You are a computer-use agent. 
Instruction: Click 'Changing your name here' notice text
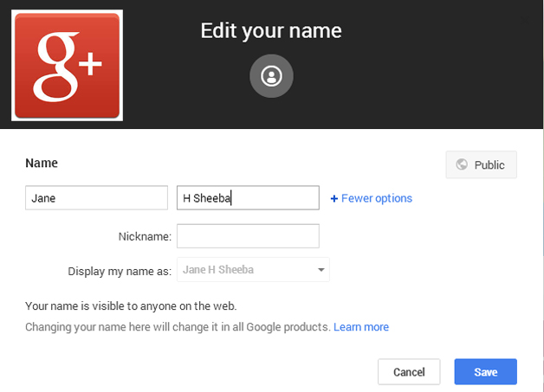tap(178, 327)
